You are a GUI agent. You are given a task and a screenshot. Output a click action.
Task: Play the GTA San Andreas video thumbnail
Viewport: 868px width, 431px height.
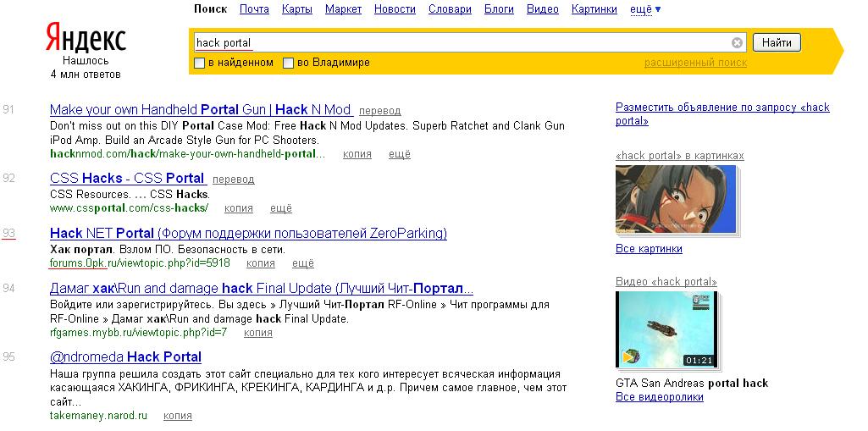click(666, 329)
